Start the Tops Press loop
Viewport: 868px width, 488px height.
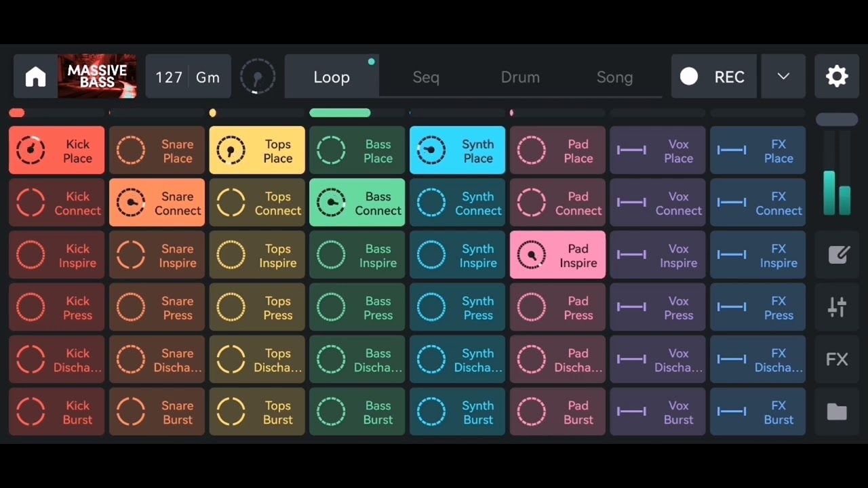tap(257, 307)
